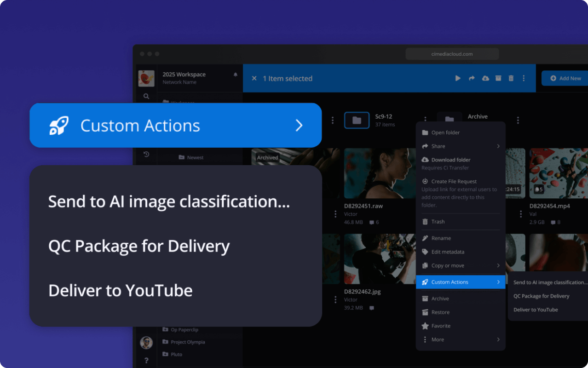
Task: Click the Add New button
Action: (x=565, y=78)
